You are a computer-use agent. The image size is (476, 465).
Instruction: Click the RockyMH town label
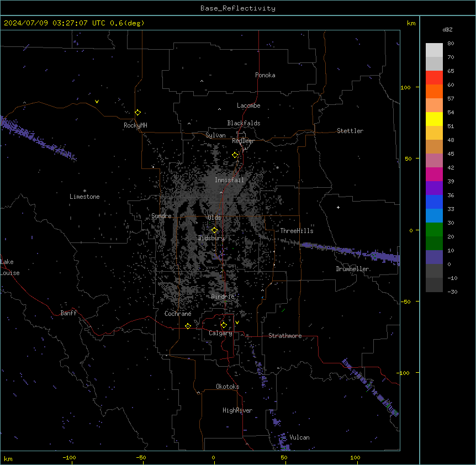click(135, 125)
